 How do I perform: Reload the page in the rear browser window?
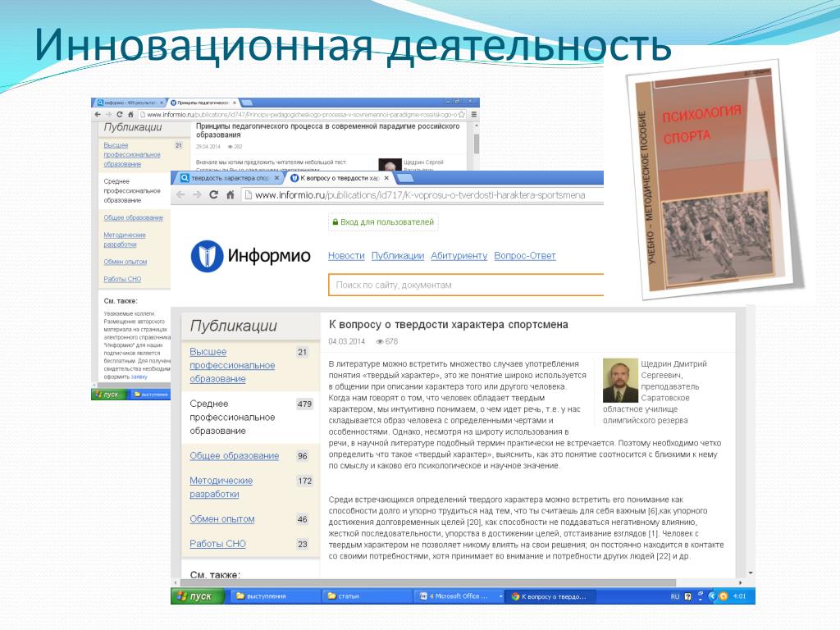(120, 114)
